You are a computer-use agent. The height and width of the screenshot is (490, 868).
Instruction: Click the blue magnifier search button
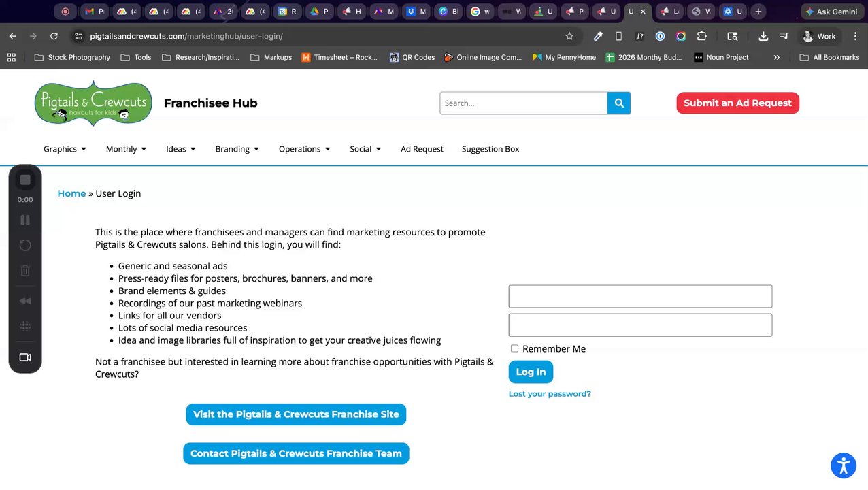pos(619,103)
